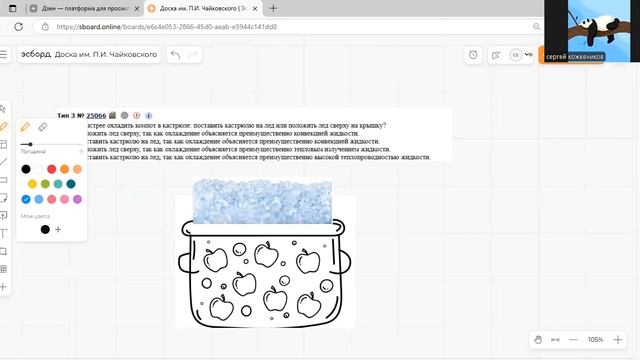Open the user avatar in top bar
The width and height of the screenshot is (640, 360).
pyautogui.click(x=516, y=55)
